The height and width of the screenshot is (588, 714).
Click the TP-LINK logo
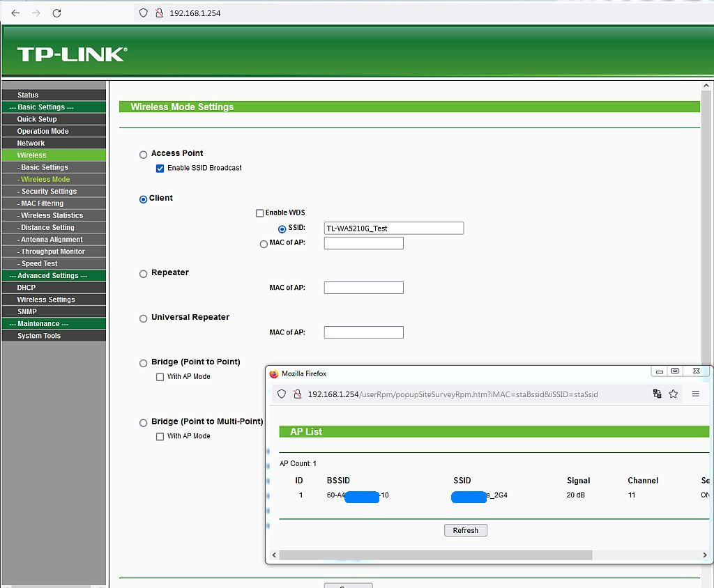pos(72,54)
